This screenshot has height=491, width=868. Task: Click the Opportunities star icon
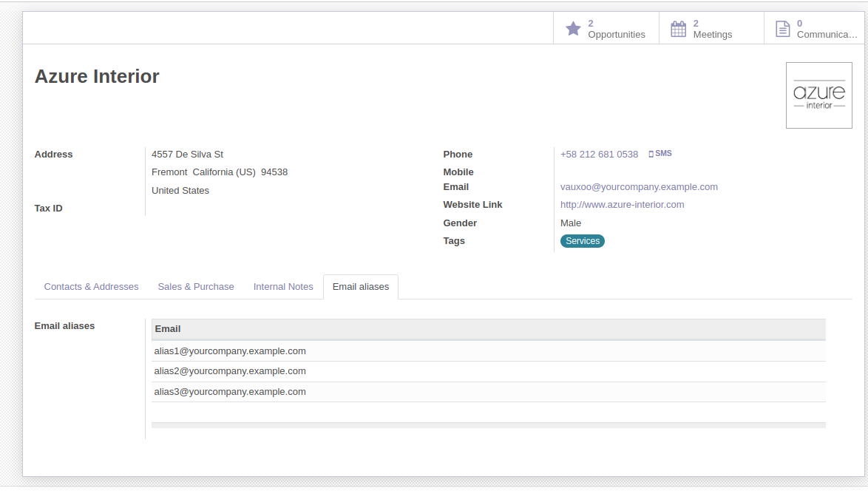(x=573, y=29)
